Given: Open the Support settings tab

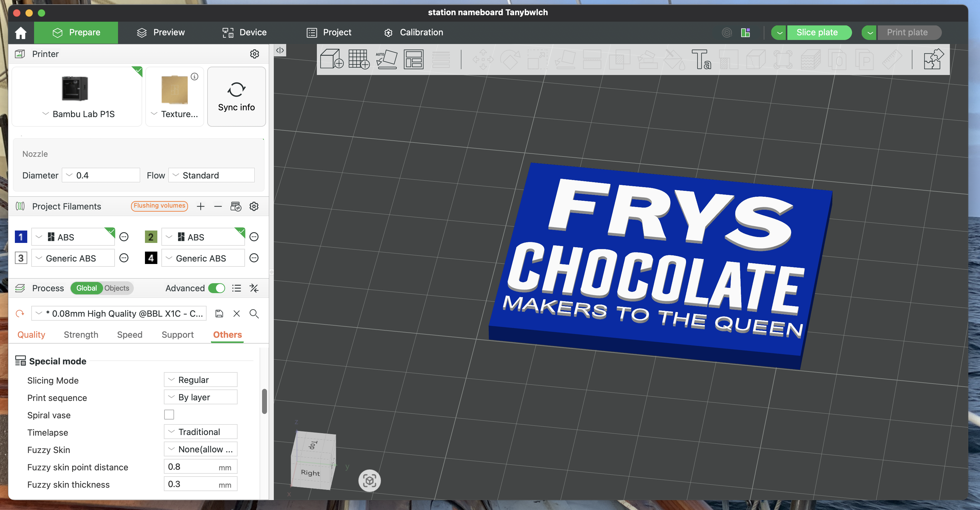Looking at the screenshot, I should coord(178,335).
